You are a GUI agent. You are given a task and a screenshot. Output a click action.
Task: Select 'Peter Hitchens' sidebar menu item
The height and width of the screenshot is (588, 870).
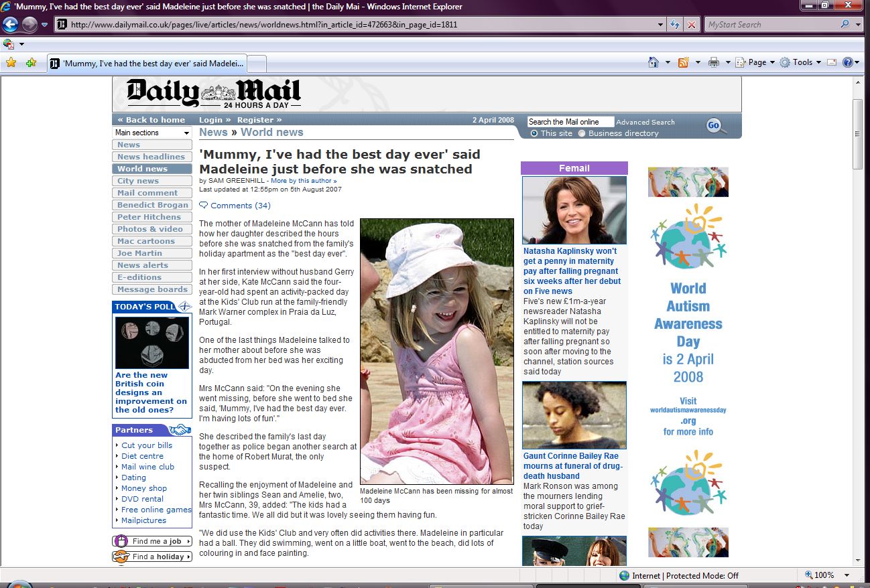pos(149,217)
